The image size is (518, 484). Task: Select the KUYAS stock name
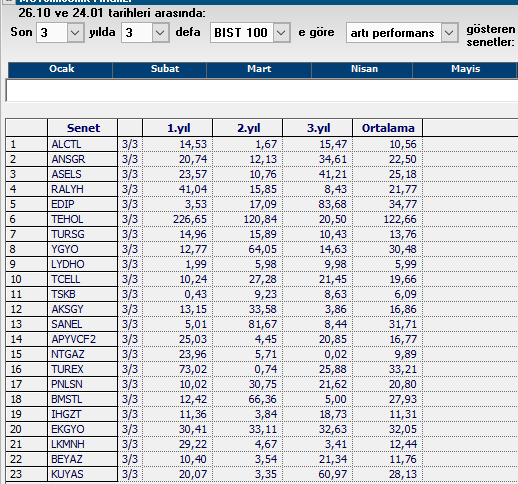tap(67, 474)
